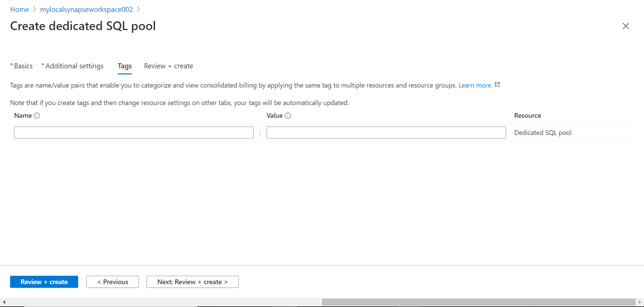Open the Basics tab
The width and height of the screenshot is (644, 307).
[x=23, y=66]
